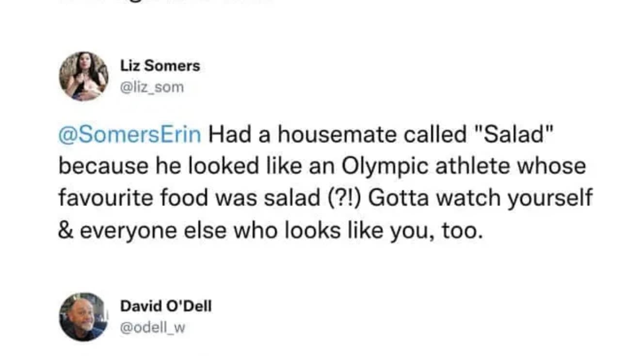The height and width of the screenshot is (356, 644).
Task: Click the Liz Somers display name
Action: pos(160,66)
